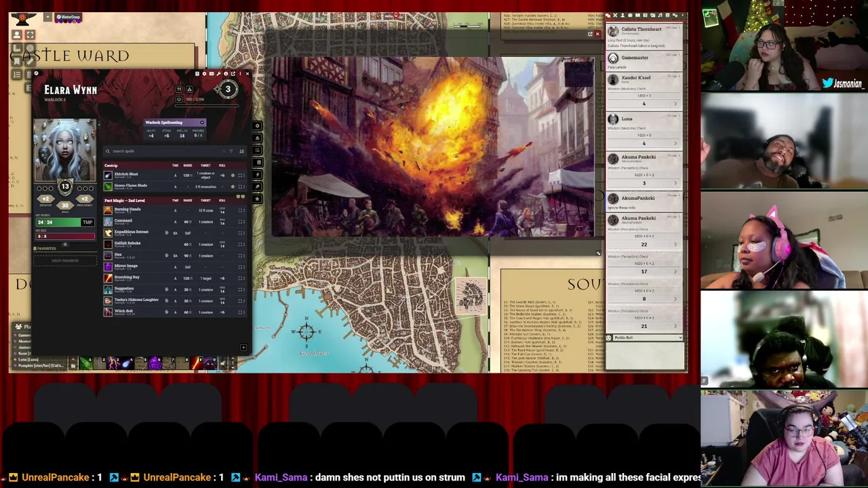The width and height of the screenshot is (868, 488).
Task: Pop out the character sheet window
Action: click(x=233, y=73)
